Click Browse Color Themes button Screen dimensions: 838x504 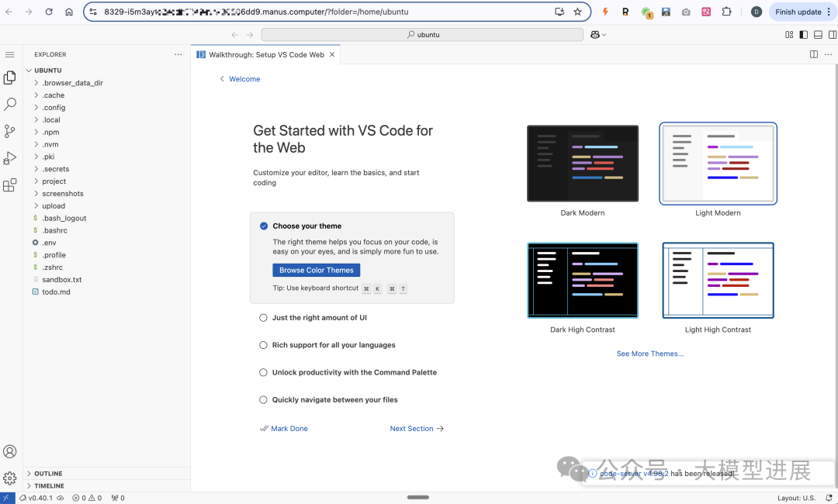coord(317,270)
